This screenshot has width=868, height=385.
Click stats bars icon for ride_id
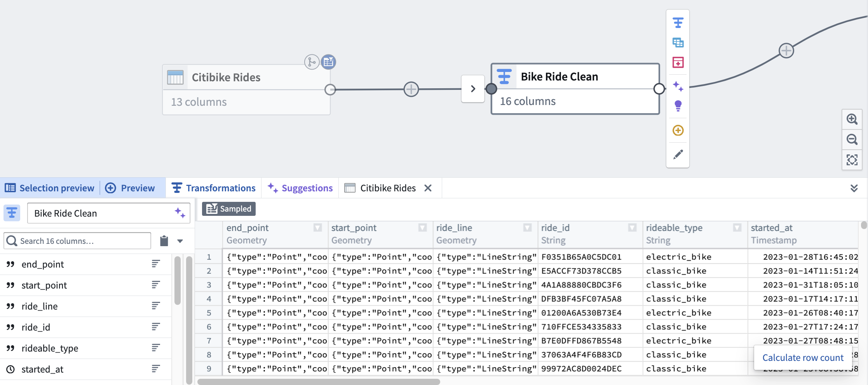[x=156, y=327]
